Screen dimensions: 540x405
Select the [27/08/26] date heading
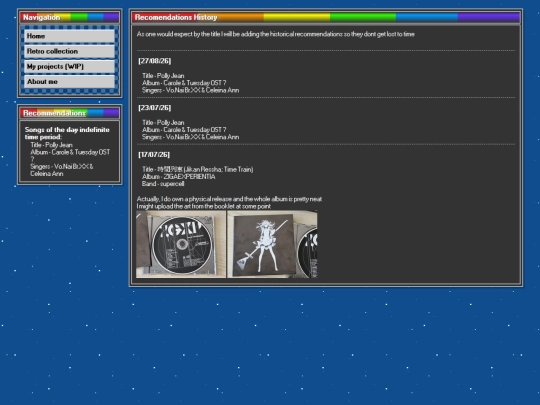pos(155,61)
